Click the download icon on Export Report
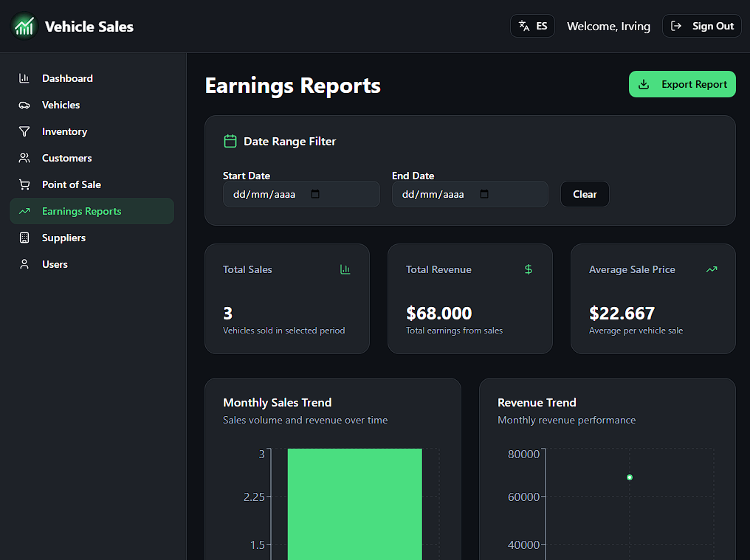This screenshot has width=750, height=560. [x=644, y=84]
